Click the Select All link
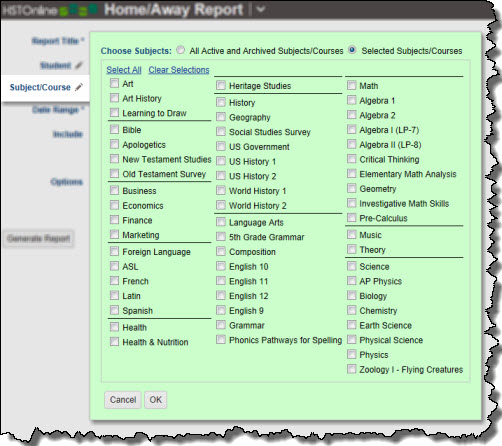This screenshot has width=502, height=446. tap(124, 70)
